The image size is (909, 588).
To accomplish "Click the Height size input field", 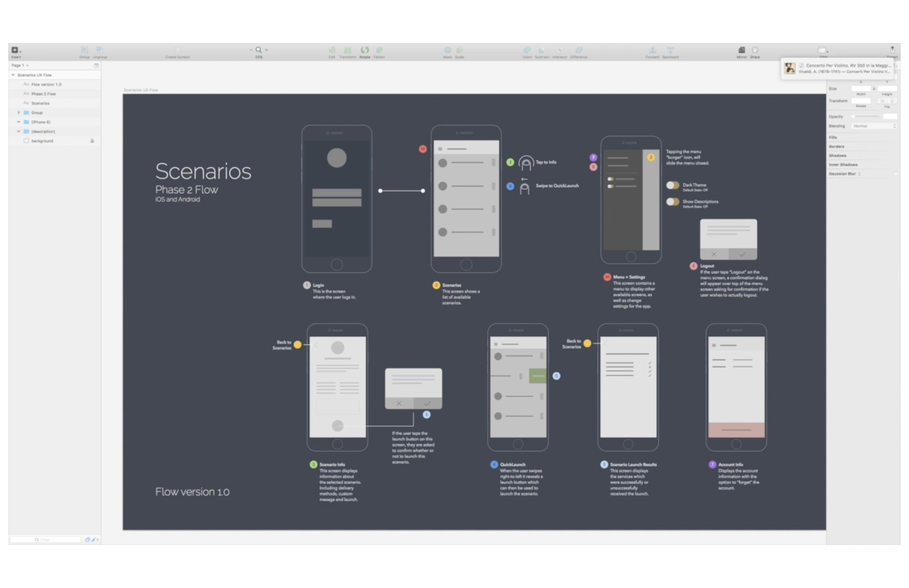I will click(887, 88).
